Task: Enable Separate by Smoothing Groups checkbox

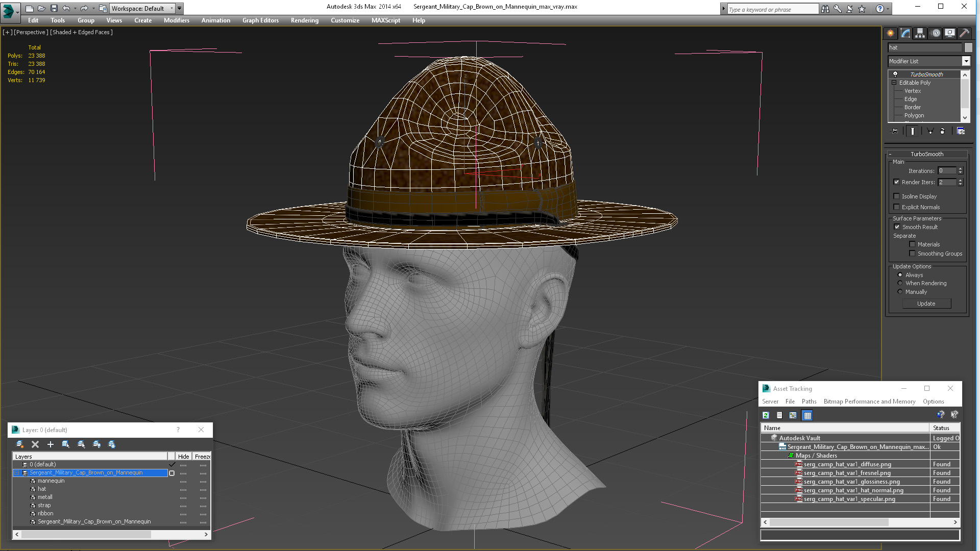Action: (x=913, y=254)
